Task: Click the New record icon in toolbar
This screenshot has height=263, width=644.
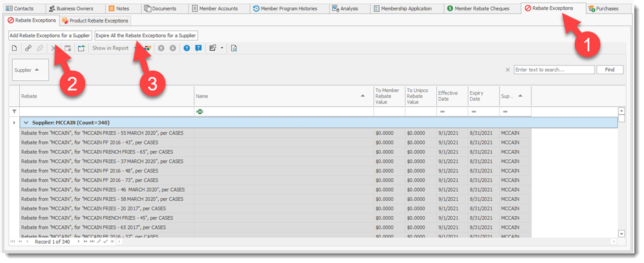Action: [x=14, y=48]
